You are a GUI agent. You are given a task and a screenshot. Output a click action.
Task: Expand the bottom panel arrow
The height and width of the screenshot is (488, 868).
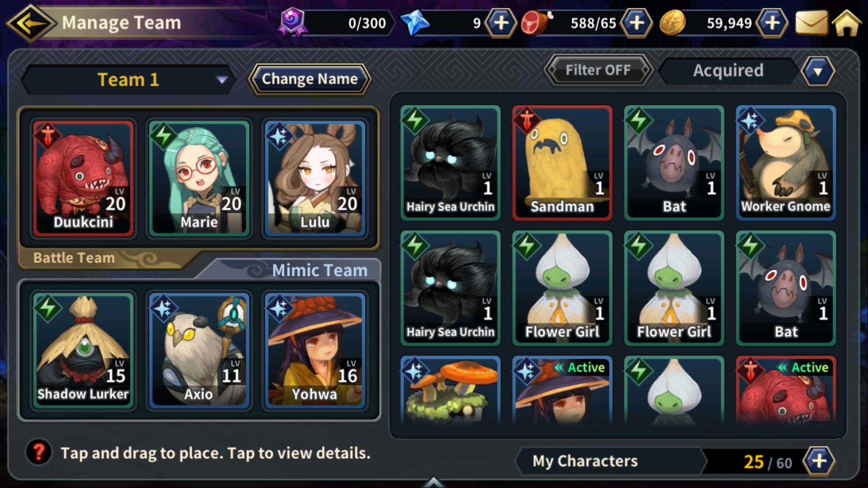point(433,482)
